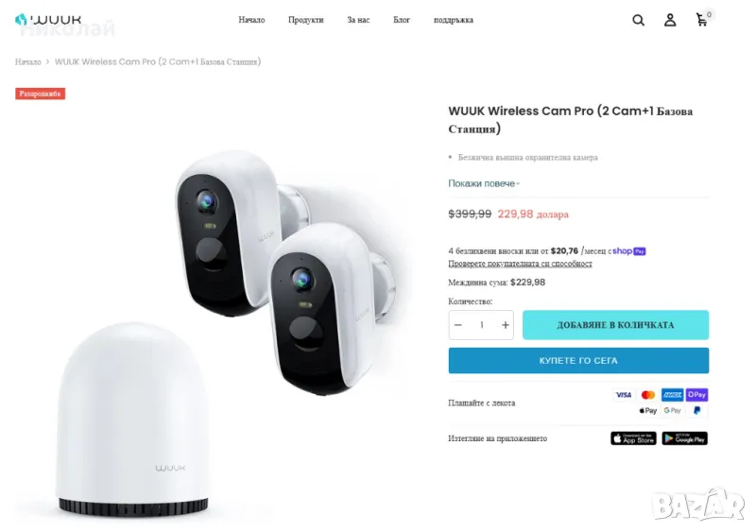756x532 pixels.
Task: Click the WUUK logo in header
Action: coord(48,20)
